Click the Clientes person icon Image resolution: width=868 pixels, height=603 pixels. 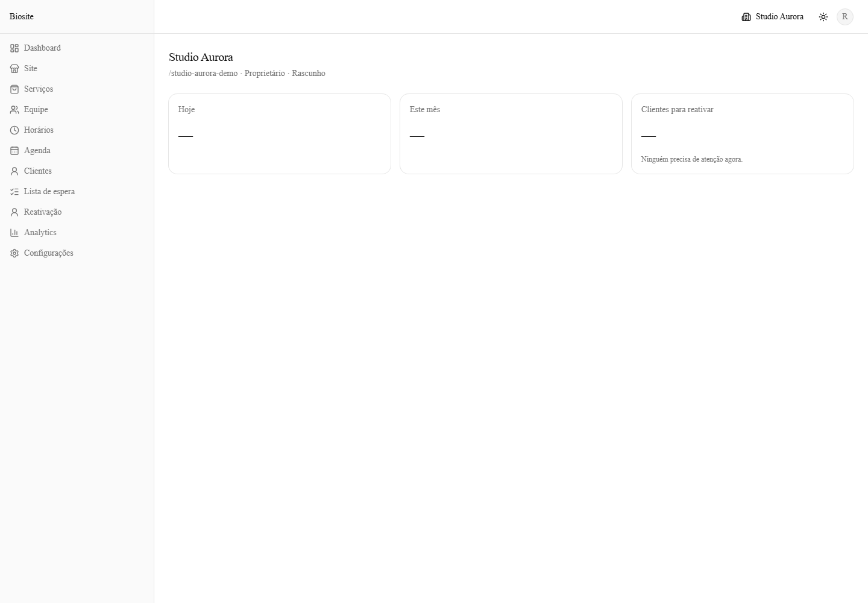[14, 171]
